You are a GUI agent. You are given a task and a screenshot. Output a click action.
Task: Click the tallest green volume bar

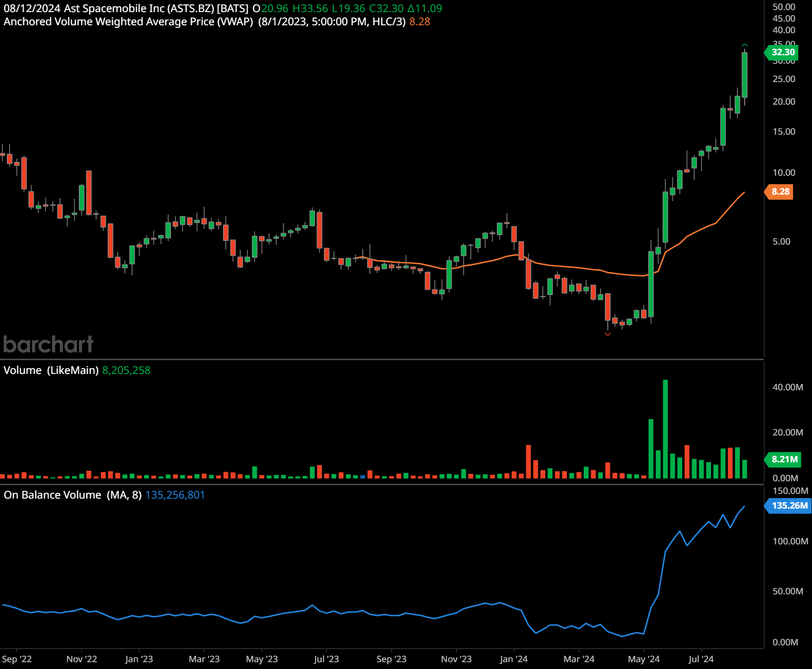click(x=665, y=429)
